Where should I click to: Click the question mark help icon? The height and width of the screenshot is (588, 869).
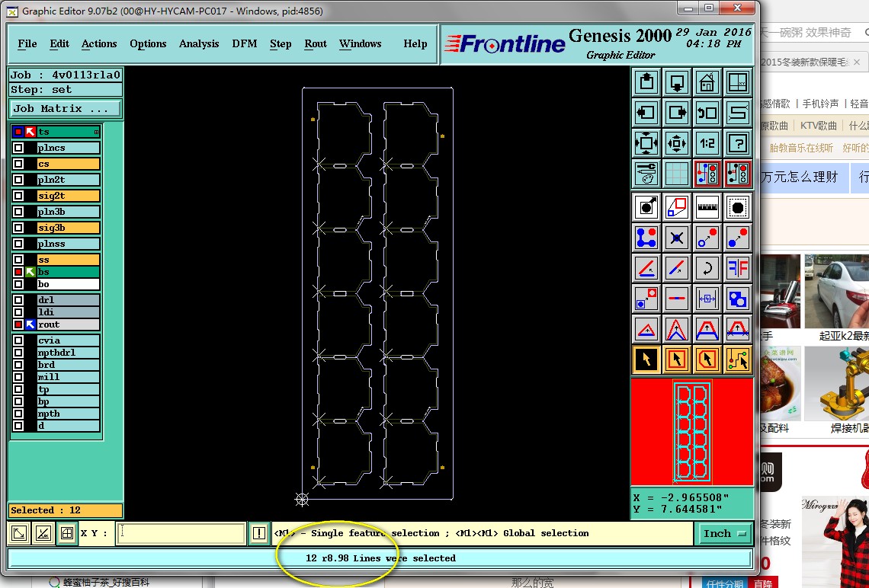[738, 143]
